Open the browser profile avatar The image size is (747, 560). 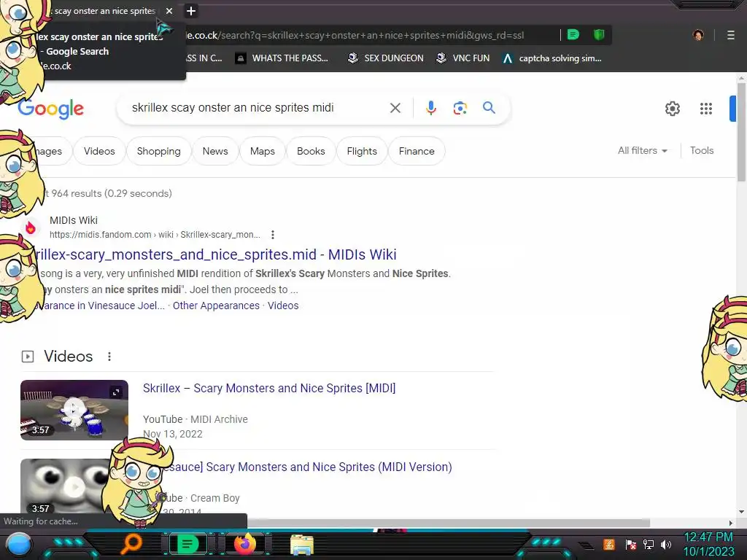698,35
